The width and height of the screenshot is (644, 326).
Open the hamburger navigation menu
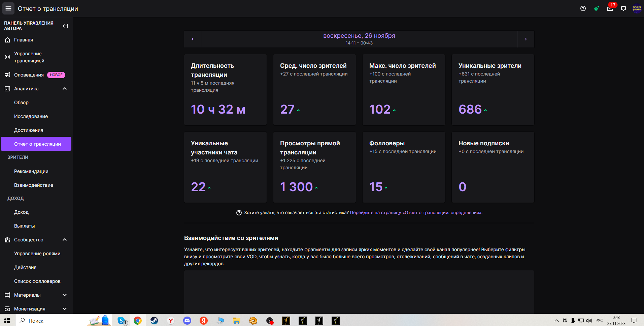[8, 8]
